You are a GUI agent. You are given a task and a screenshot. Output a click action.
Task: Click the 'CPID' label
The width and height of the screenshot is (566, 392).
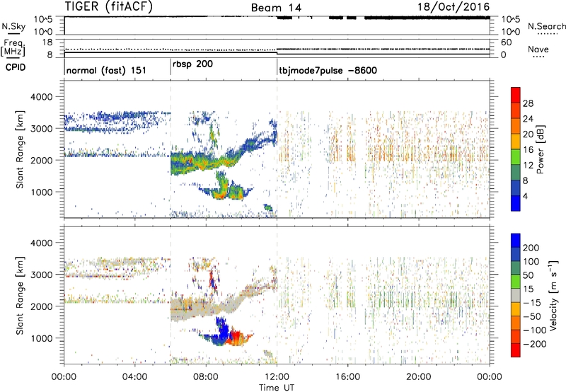tap(16, 67)
